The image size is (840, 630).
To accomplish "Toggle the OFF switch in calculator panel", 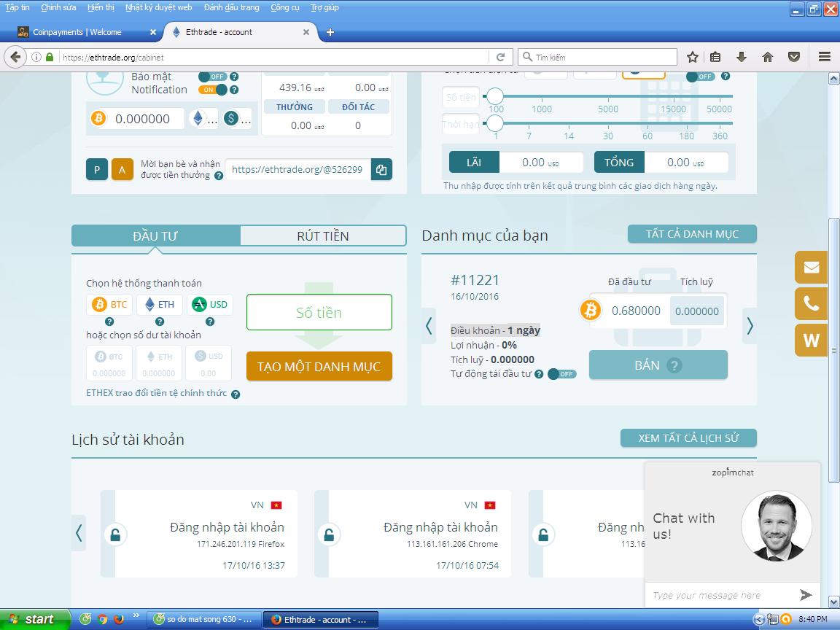I will click(700, 77).
